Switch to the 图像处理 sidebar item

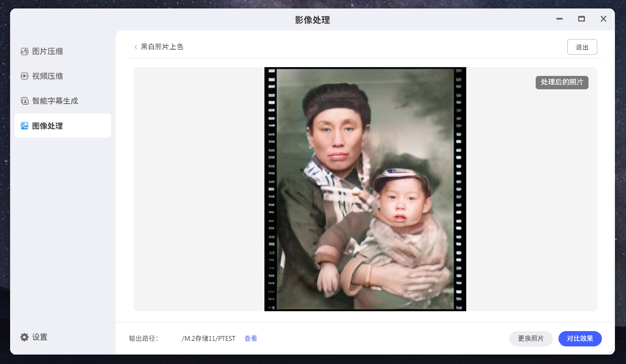[63, 125]
